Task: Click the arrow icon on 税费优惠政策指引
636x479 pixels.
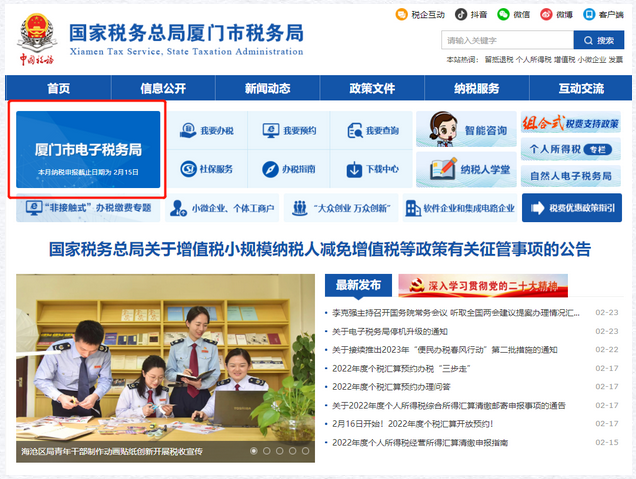Action: (537, 208)
